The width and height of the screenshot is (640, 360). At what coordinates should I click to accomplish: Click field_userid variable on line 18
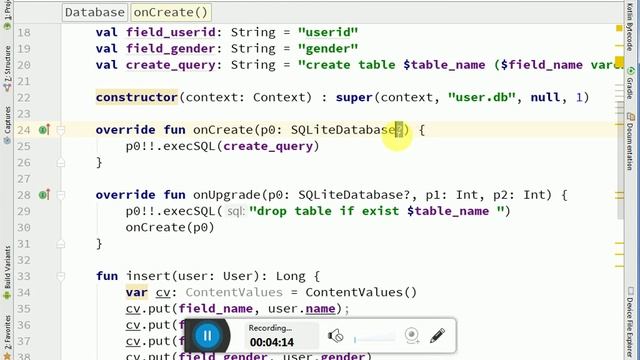(171, 32)
